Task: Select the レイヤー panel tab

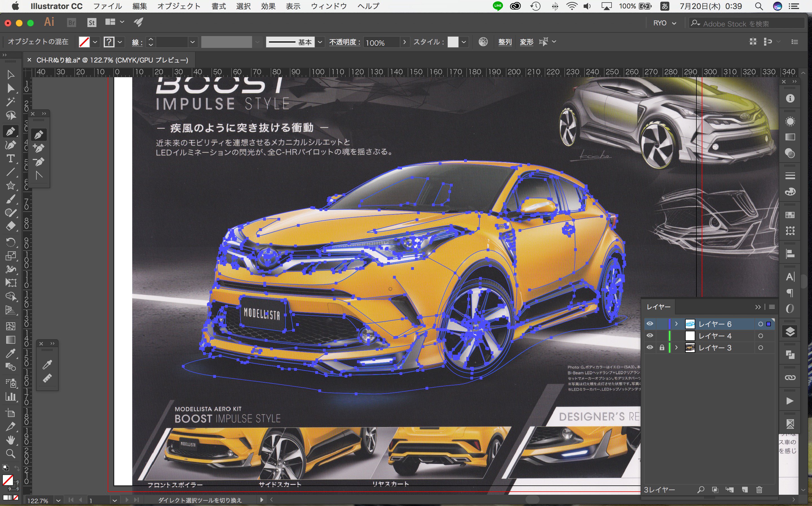Action: pos(658,307)
